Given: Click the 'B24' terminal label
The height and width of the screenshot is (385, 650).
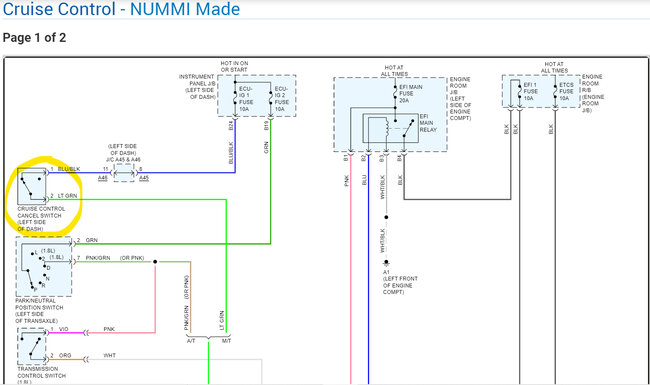Looking at the screenshot, I should click(231, 126).
